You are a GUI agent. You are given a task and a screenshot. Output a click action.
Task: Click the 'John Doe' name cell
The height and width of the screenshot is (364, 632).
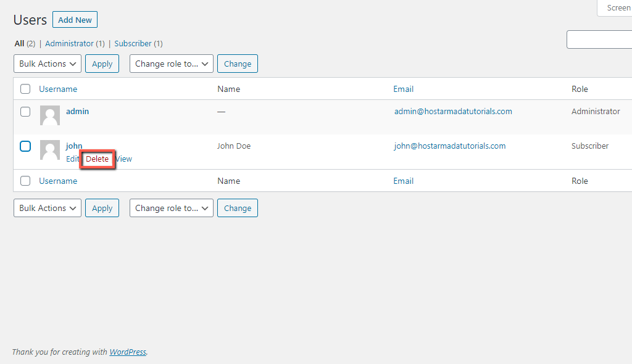pyautogui.click(x=234, y=146)
